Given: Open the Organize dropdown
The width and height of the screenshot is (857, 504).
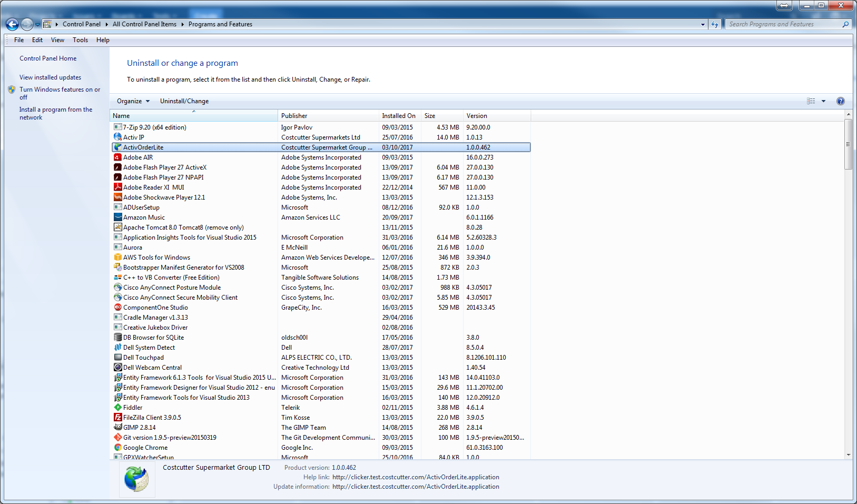Looking at the screenshot, I should pyautogui.click(x=133, y=101).
